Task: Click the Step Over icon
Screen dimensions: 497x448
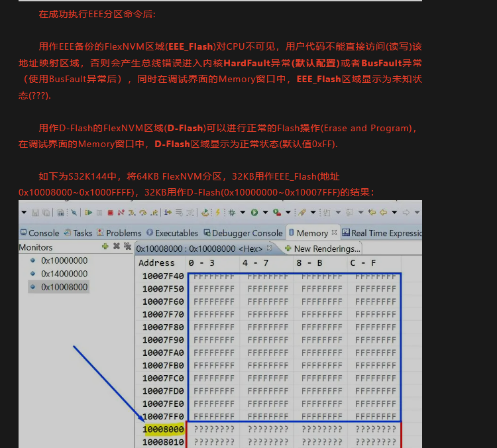Action: coord(143,213)
